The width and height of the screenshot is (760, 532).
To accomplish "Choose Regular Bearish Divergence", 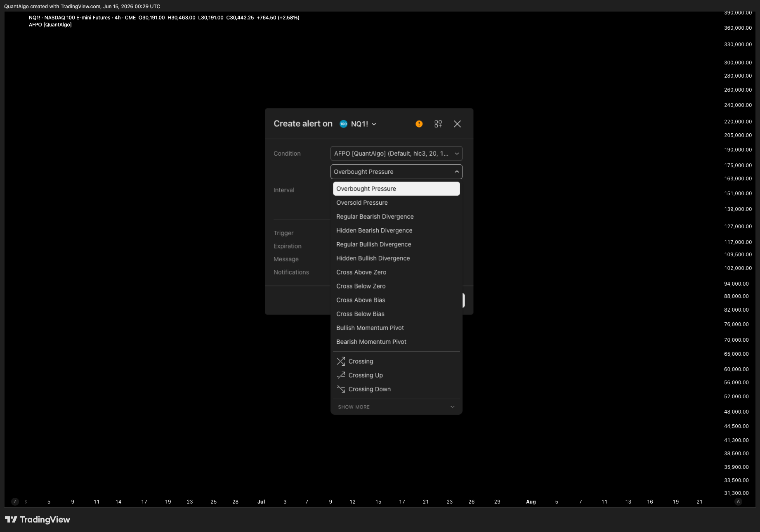I will tap(396, 217).
